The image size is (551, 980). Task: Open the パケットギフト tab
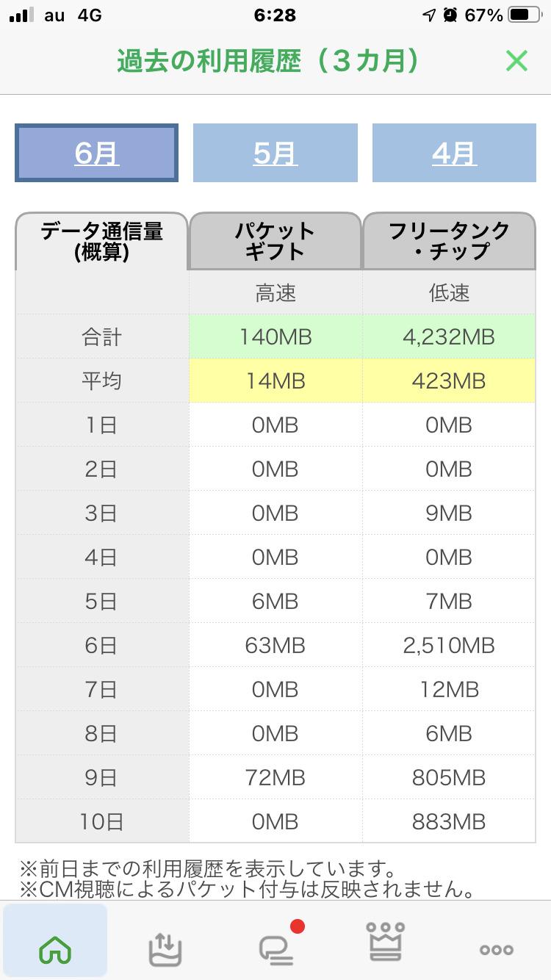tap(275, 241)
